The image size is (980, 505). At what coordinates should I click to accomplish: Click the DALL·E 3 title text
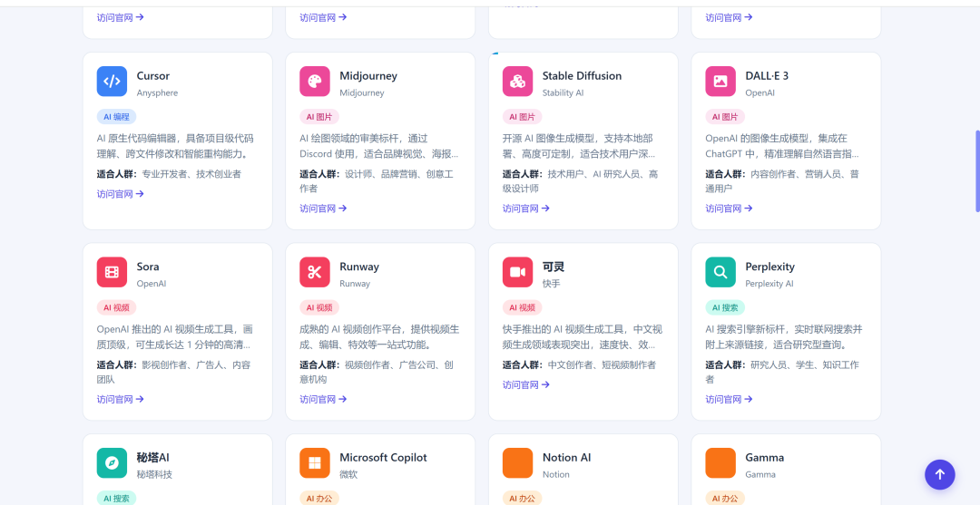pyautogui.click(x=767, y=75)
